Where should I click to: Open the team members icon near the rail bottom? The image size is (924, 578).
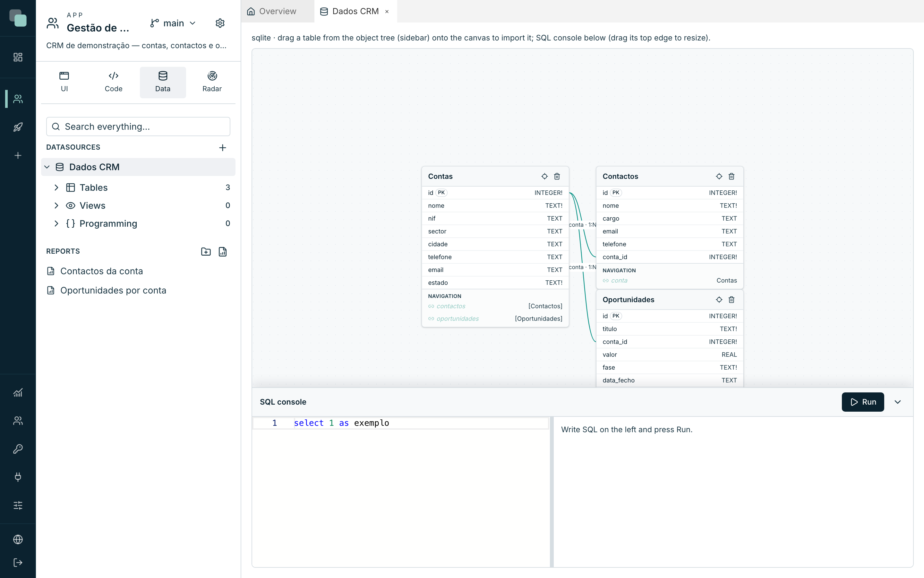(x=18, y=421)
